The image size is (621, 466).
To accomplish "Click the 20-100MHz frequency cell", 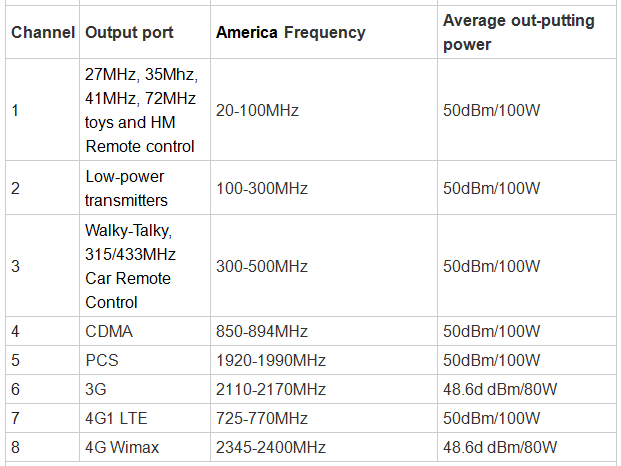I will 258,110.
